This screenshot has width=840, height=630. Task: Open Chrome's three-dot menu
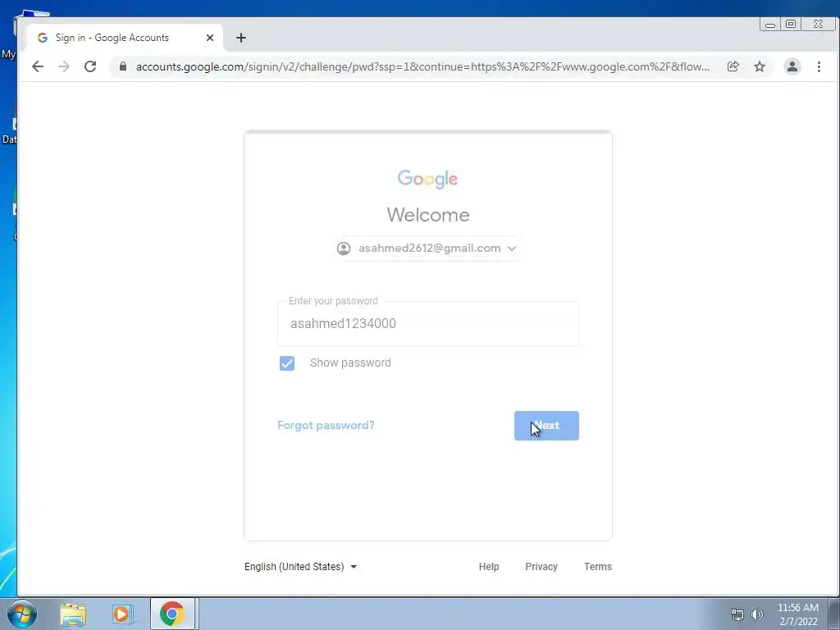pyautogui.click(x=819, y=66)
